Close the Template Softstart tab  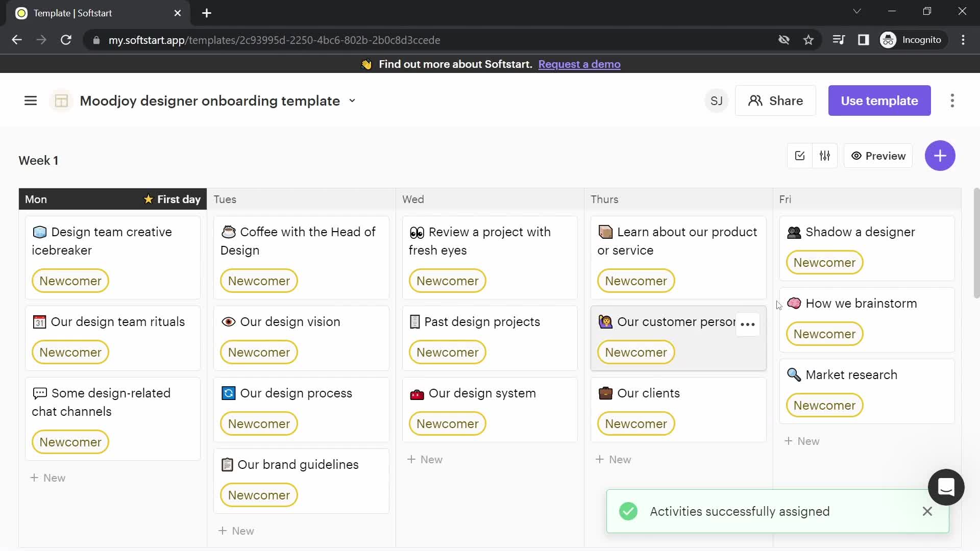177,13
